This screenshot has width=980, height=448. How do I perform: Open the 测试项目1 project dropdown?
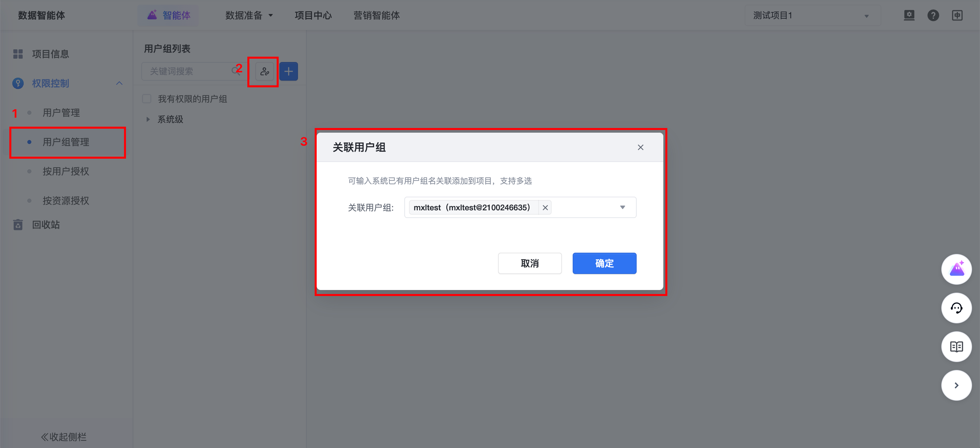coord(812,16)
